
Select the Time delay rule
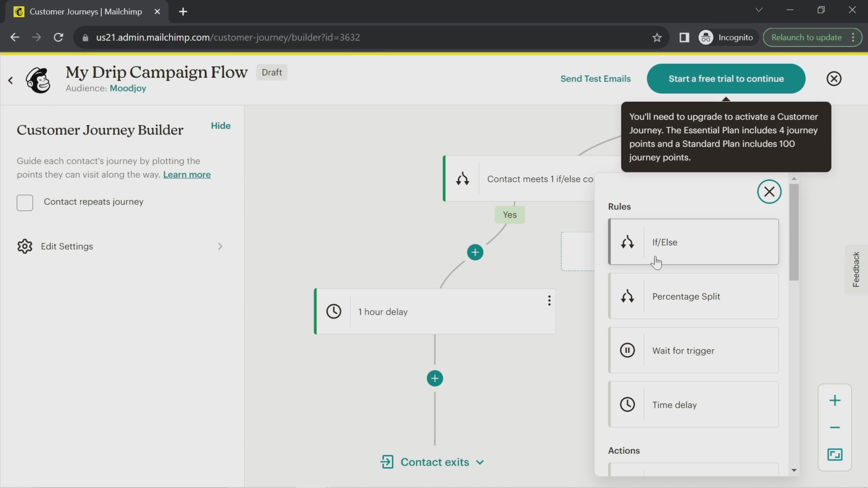(693, 405)
